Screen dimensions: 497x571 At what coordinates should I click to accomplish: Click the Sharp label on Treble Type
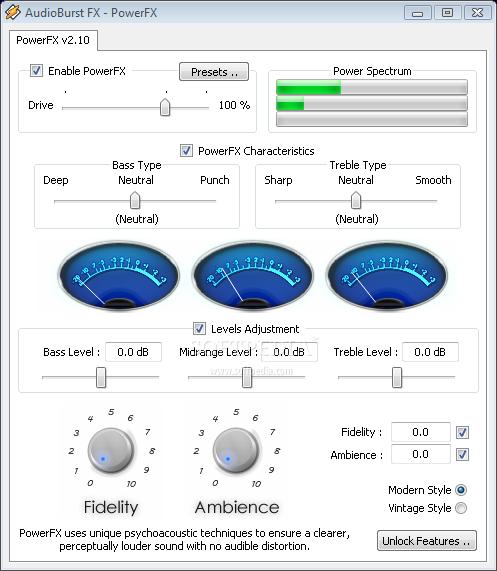point(278,180)
